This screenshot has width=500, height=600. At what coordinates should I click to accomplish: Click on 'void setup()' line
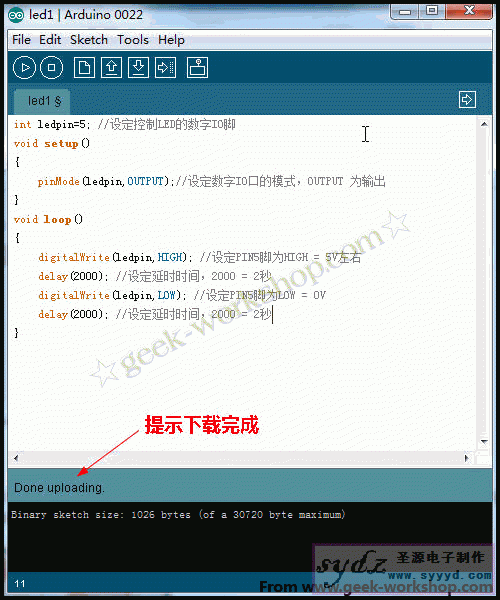pyautogui.click(x=52, y=143)
